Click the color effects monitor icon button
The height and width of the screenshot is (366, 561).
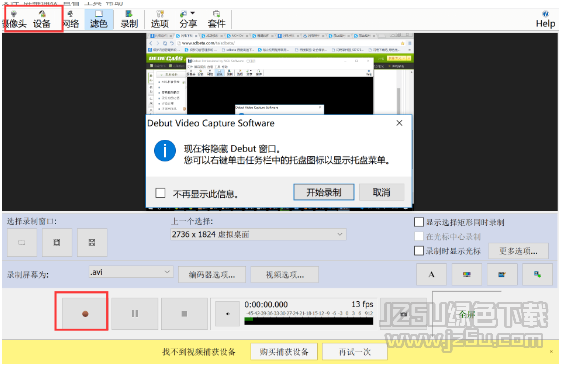[x=467, y=274]
